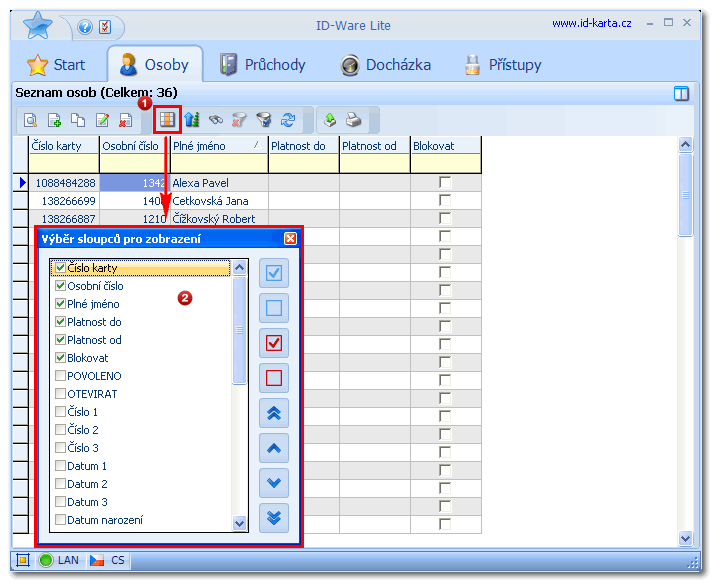
Task: Click the Číslo karty filter field
Action: [64, 163]
